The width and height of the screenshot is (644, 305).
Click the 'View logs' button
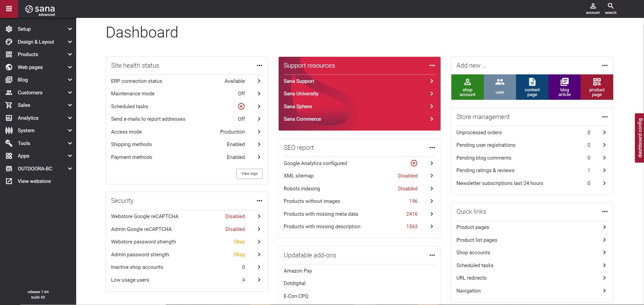click(249, 173)
